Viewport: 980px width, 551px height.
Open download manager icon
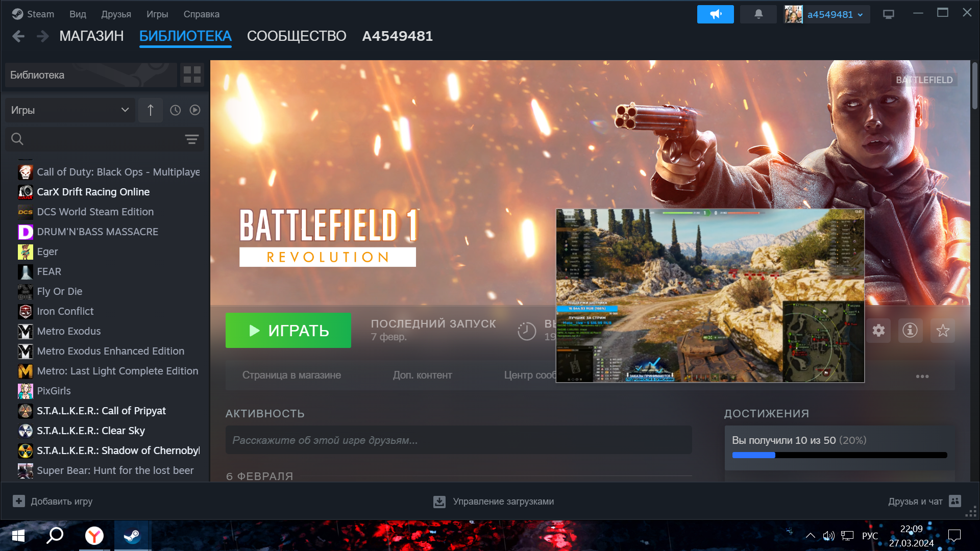439,502
